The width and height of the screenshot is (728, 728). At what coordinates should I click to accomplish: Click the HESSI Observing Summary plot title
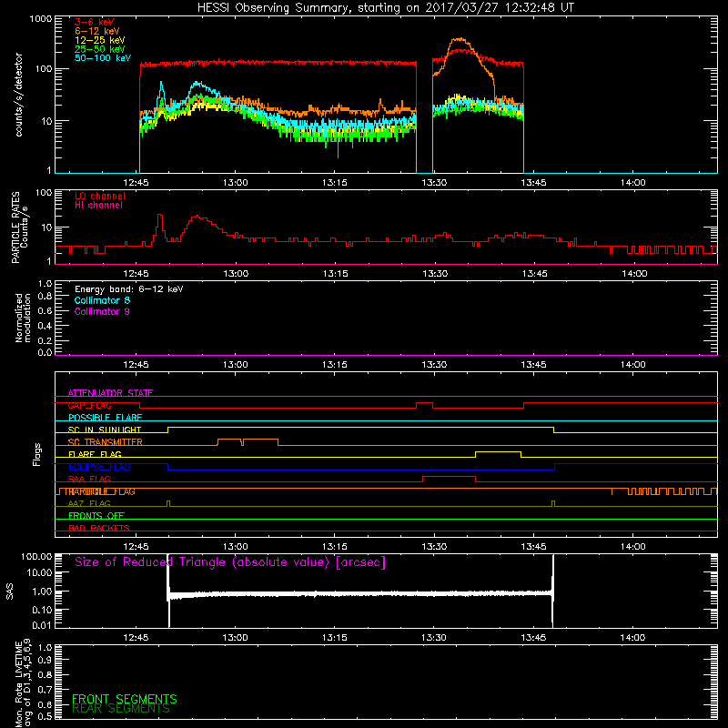385,8
